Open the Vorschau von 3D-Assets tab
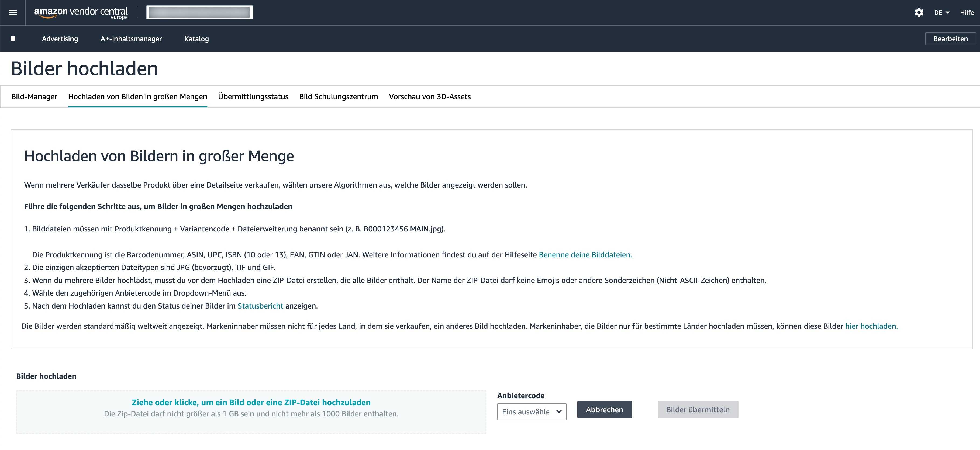 [430, 97]
